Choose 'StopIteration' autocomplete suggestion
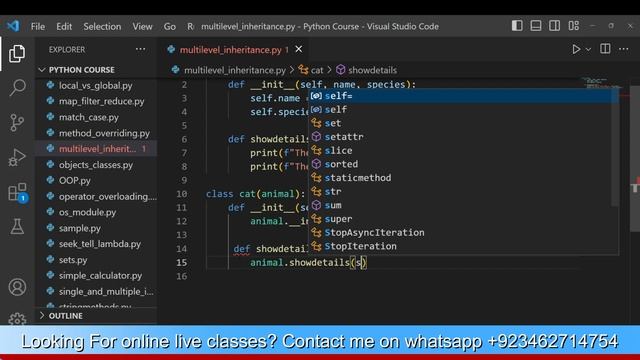Screen dimensions: 640x360 [463, 246]
